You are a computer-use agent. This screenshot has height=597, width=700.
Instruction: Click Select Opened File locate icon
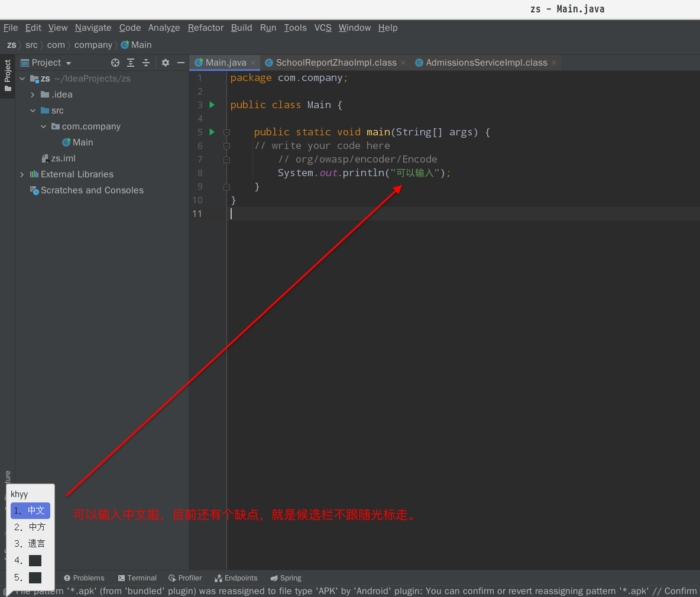tap(115, 63)
